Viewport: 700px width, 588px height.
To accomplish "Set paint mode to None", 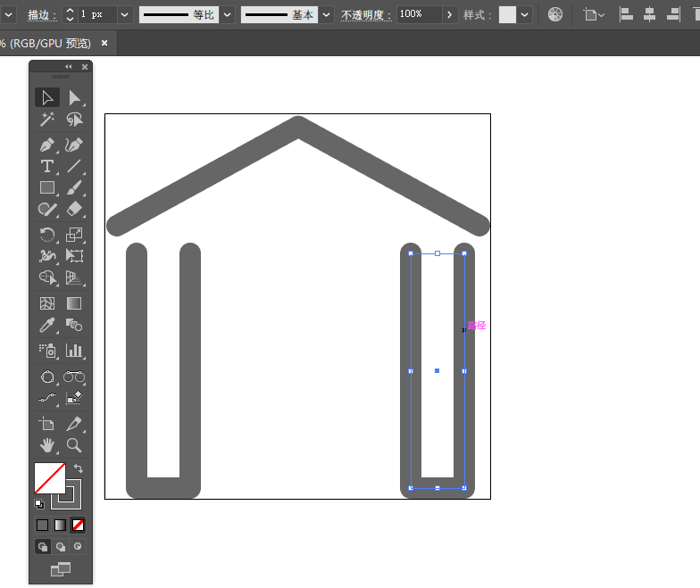I will pyautogui.click(x=78, y=525).
